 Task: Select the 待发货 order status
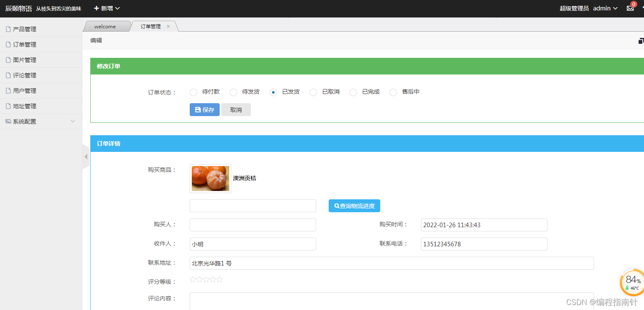point(233,92)
